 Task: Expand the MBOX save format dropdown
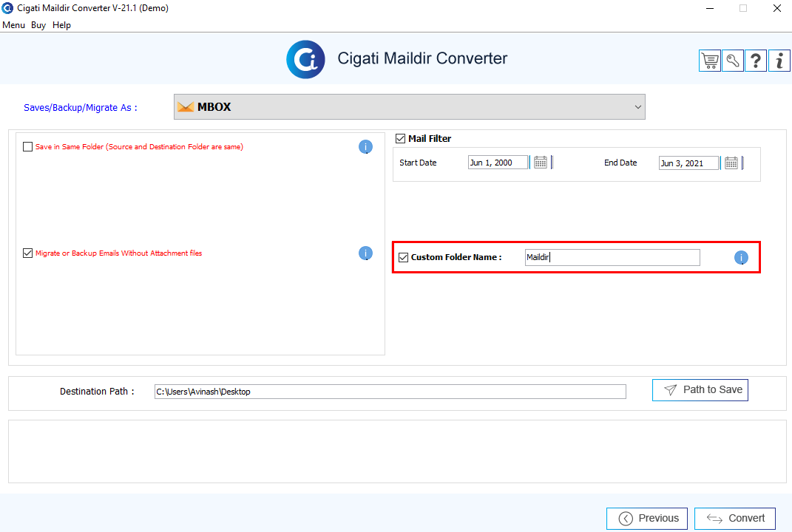pyautogui.click(x=410, y=107)
